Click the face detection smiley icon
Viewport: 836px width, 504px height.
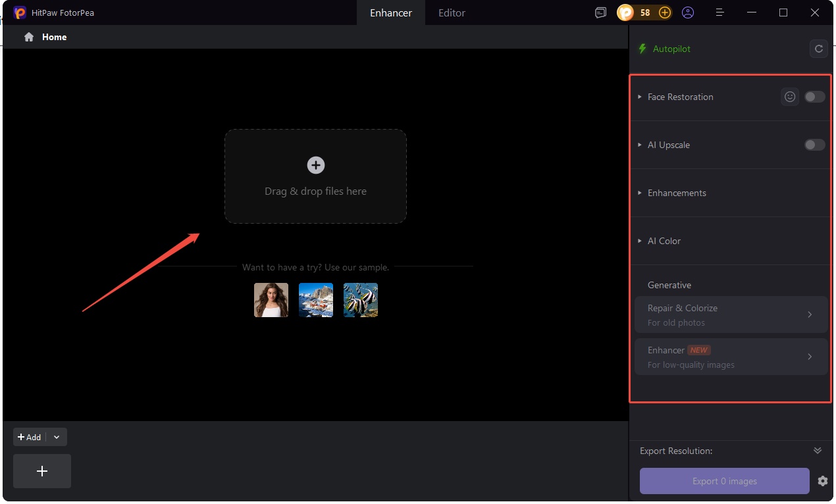[790, 97]
